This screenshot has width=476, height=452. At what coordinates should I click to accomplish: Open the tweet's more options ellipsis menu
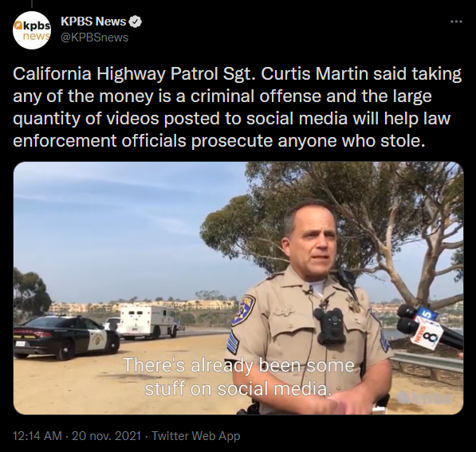(x=456, y=22)
